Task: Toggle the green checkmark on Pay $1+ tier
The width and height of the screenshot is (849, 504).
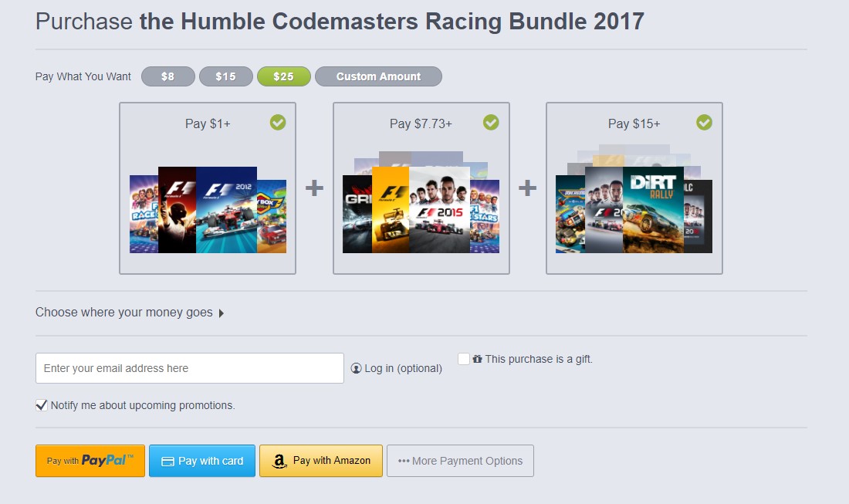Action: click(x=278, y=123)
